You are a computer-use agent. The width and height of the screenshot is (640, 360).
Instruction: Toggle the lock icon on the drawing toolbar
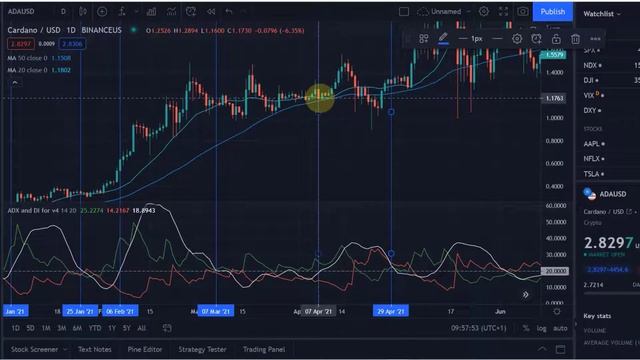point(556,39)
